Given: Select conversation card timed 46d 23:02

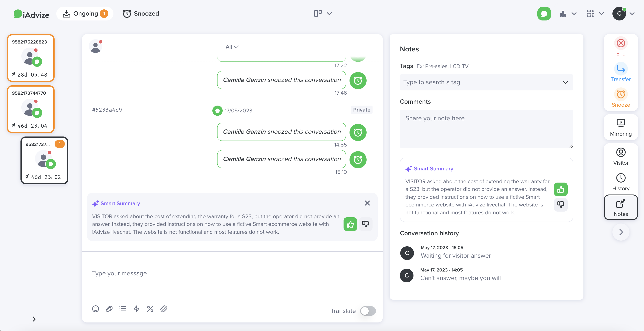Looking at the screenshot, I should [44, 161].
